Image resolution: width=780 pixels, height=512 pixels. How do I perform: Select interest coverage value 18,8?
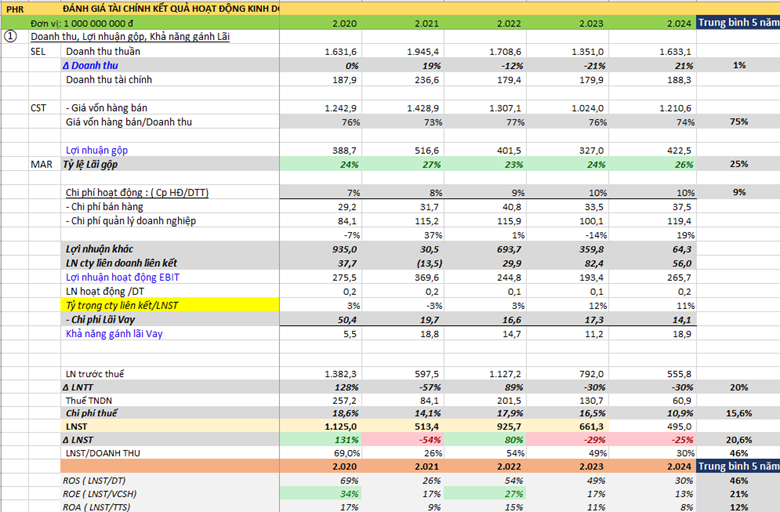pyautogui.click(x=429, y=334)
